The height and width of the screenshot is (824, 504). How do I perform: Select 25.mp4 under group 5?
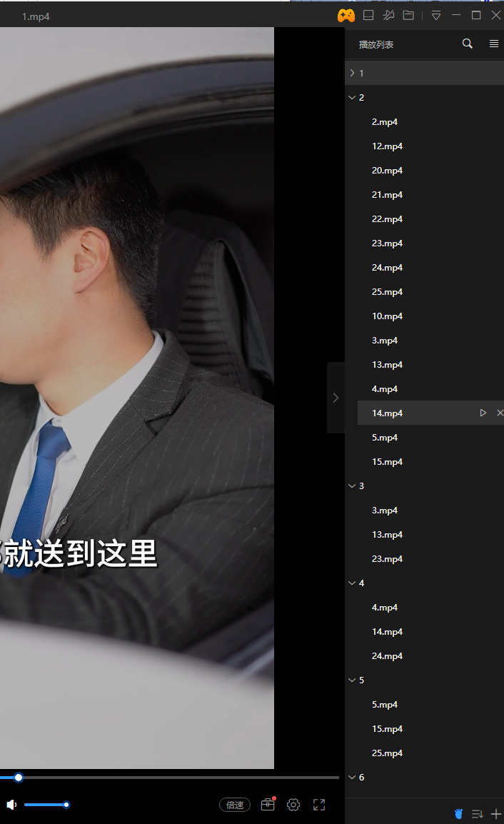(387, 753)
